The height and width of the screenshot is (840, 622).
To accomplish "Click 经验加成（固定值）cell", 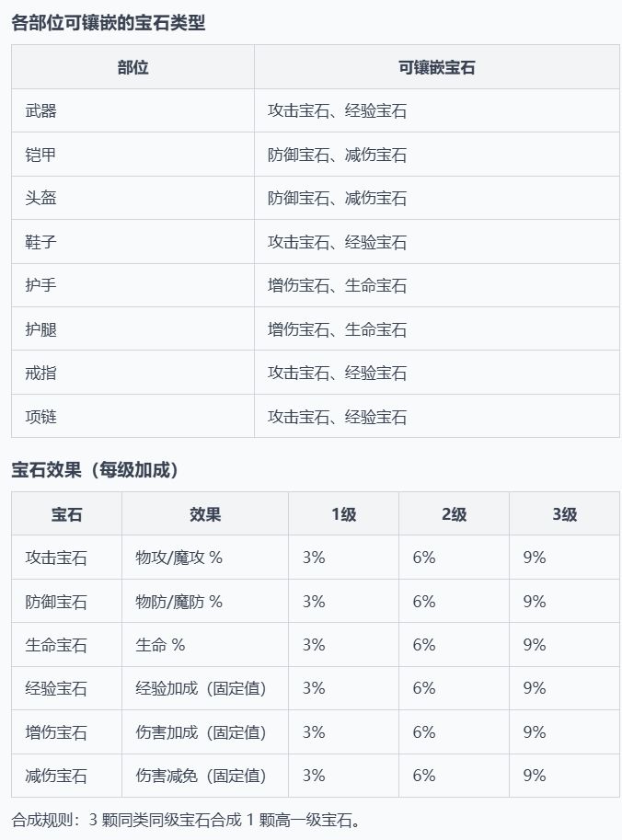I will coord(201,688).
